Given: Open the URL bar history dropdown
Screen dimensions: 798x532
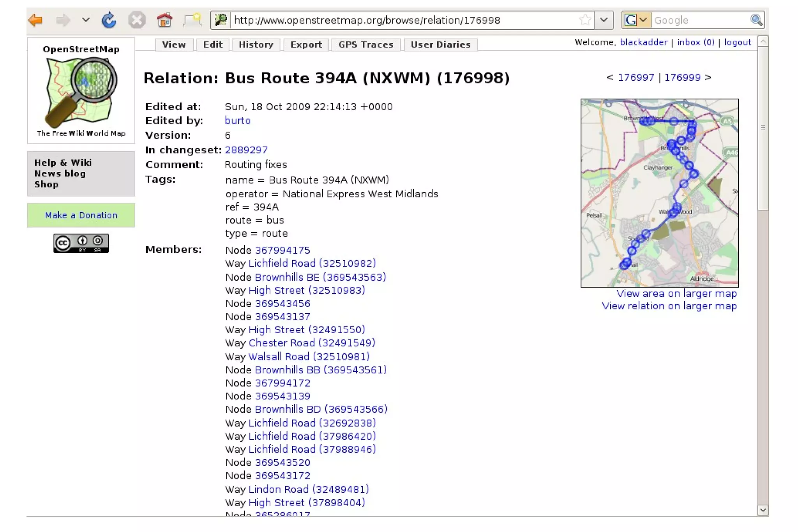Looking at the screenshot, I should tap(604, 20).
